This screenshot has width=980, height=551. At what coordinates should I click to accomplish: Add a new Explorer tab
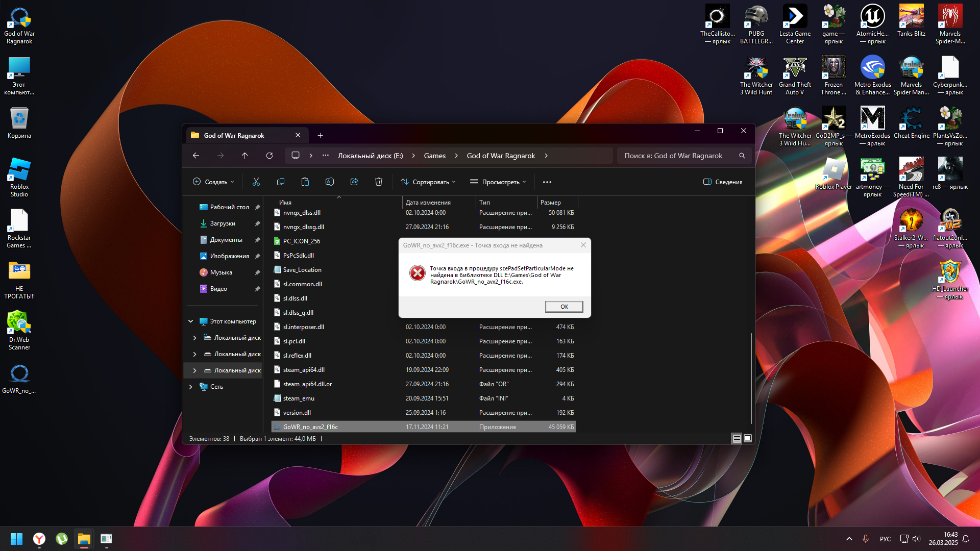[x=320, y=135]
